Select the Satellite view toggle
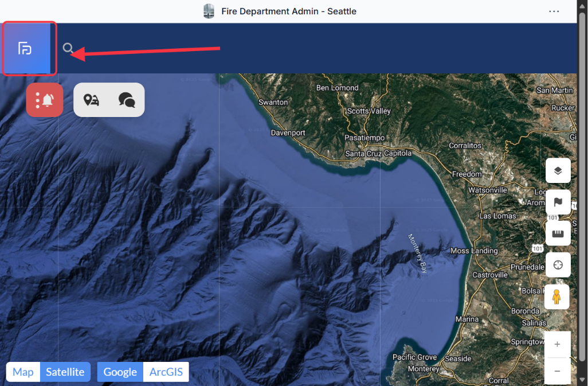The height and width of the screenshot is (386, 588). pyautogui.click(x=65, y=372)
